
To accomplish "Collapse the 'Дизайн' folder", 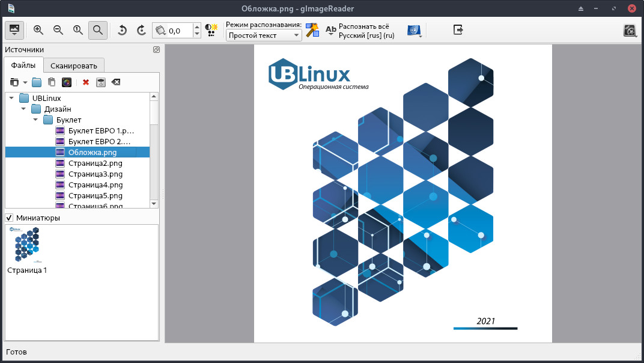I will coord(23,109).
